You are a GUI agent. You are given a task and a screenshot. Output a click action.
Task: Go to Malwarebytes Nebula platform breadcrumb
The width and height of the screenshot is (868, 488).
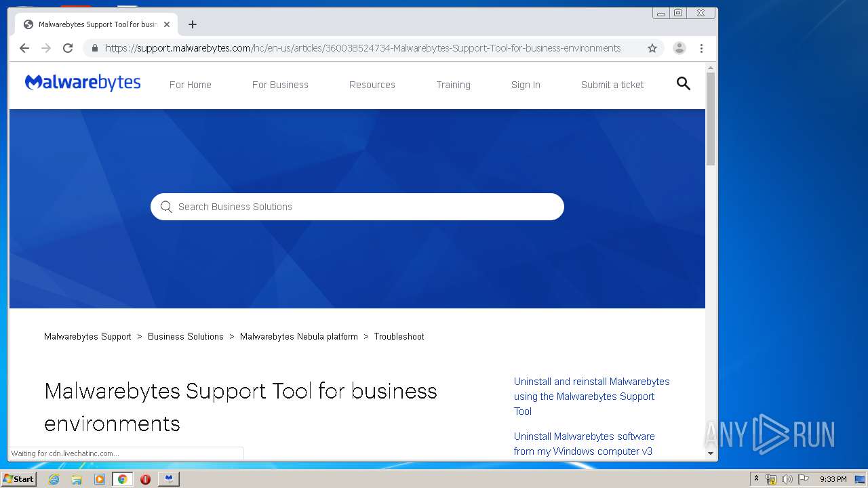point(299,336)
